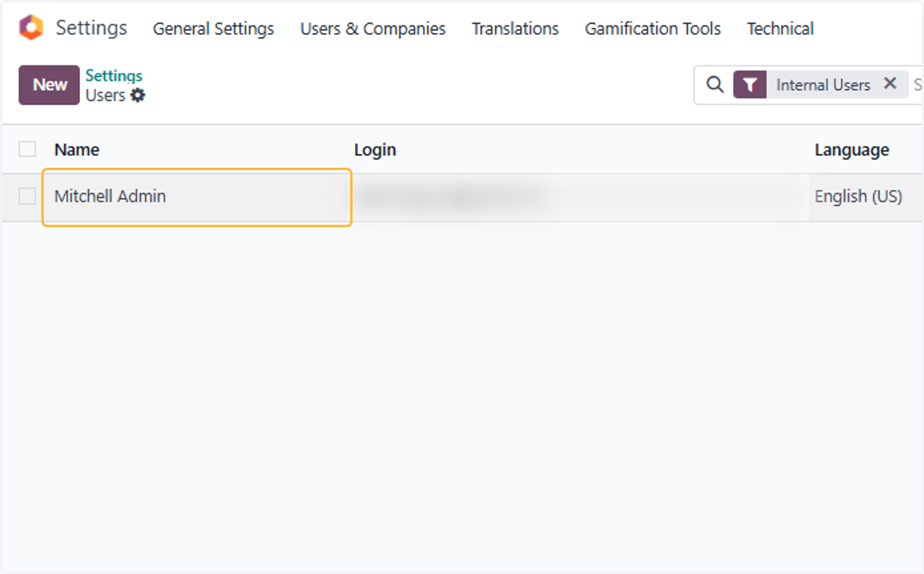This screenshot has width=924, height=574.
Task: Open the Technical menu
Action: 780,29
